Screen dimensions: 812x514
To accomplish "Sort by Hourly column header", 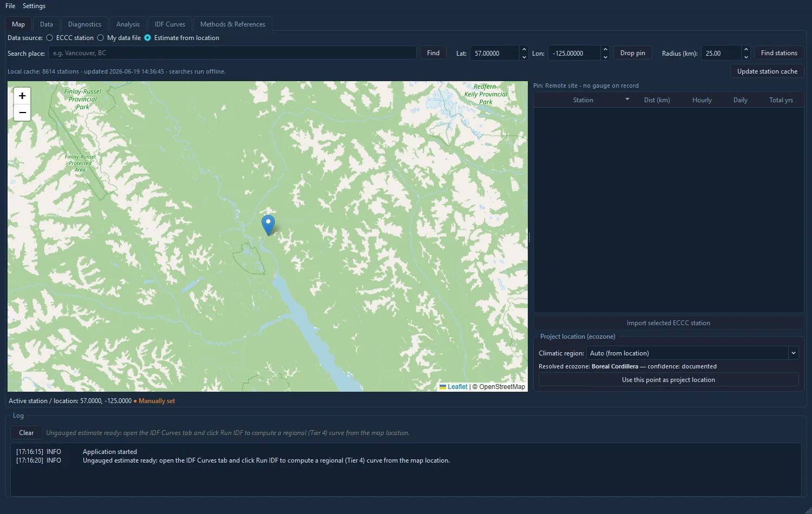I will click(x=702, y=100).
